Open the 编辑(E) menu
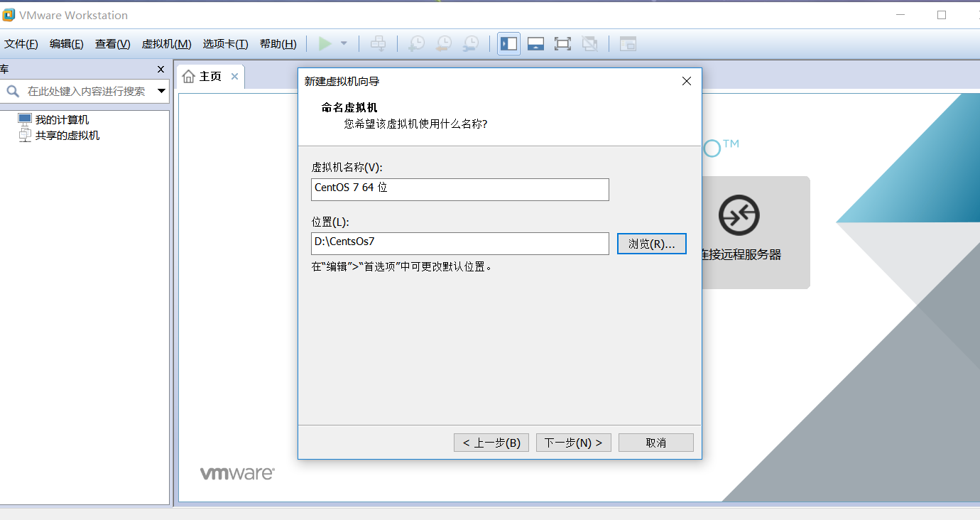The image size is (980, 520). (67, 44)
